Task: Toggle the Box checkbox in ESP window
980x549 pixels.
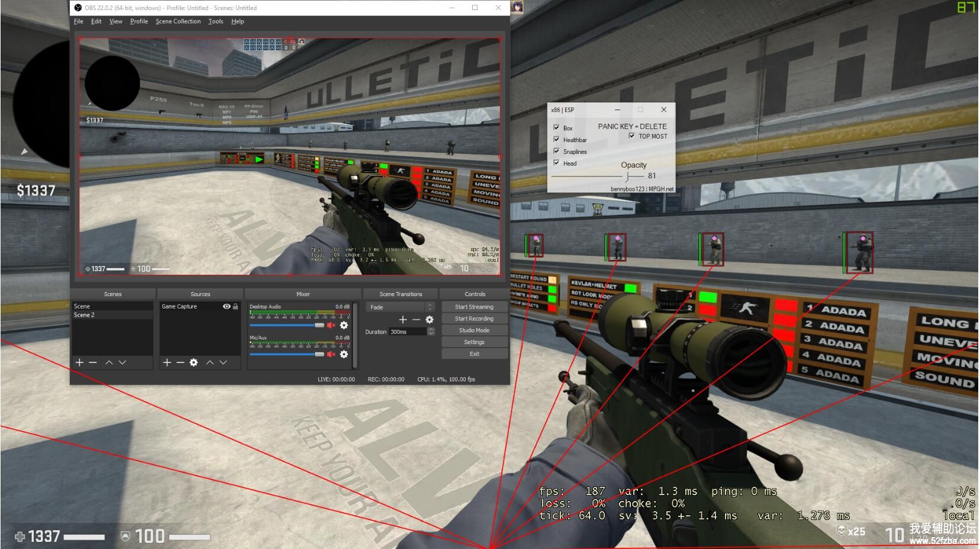Action: click(556, 127)
